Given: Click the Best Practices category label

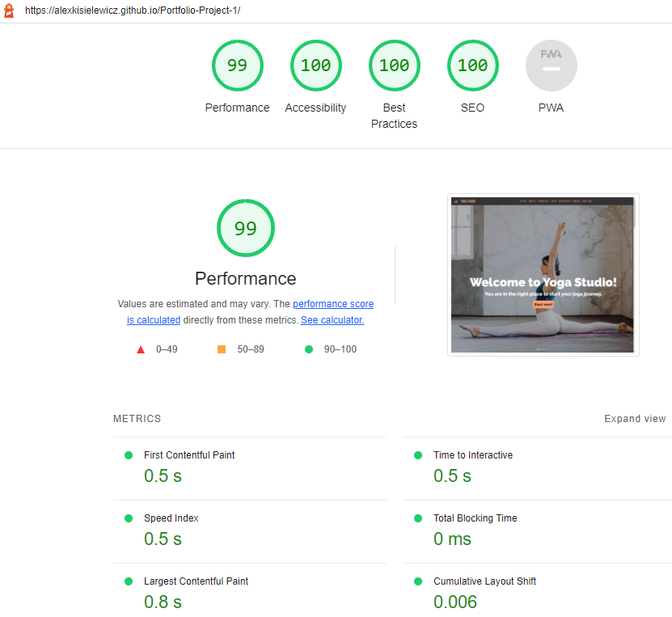Looking at the screenshot, I should [x=395, y=116].
